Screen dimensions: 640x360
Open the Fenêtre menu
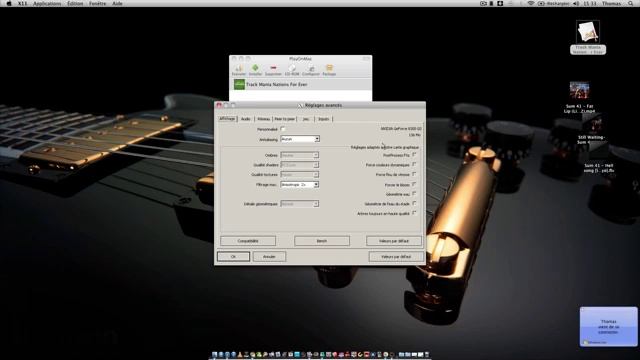coord(98,3)
